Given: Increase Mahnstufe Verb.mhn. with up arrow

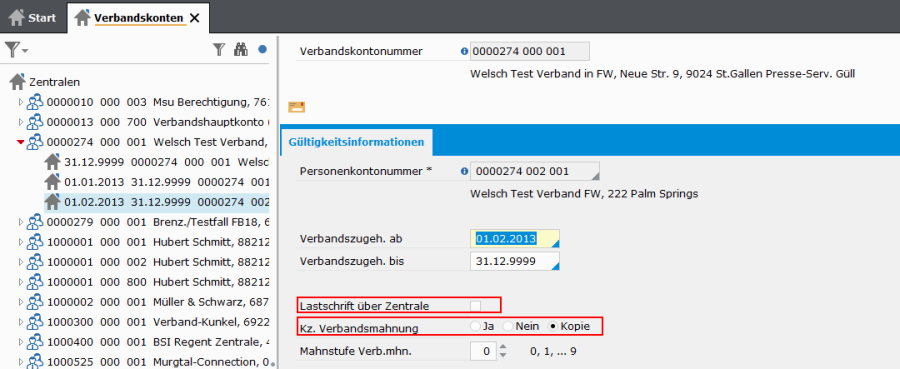Looking at the screenshot, I should point(503,346).
